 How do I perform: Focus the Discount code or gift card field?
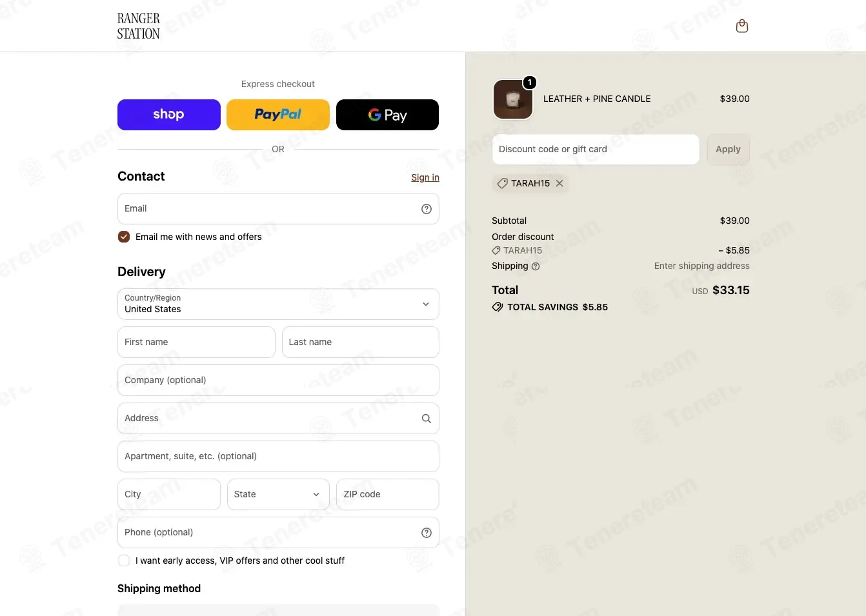pos(596,149)
